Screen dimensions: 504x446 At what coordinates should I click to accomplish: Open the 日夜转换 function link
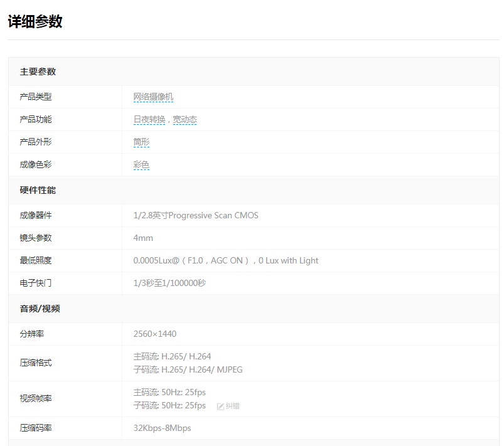[x=149, y=120]
